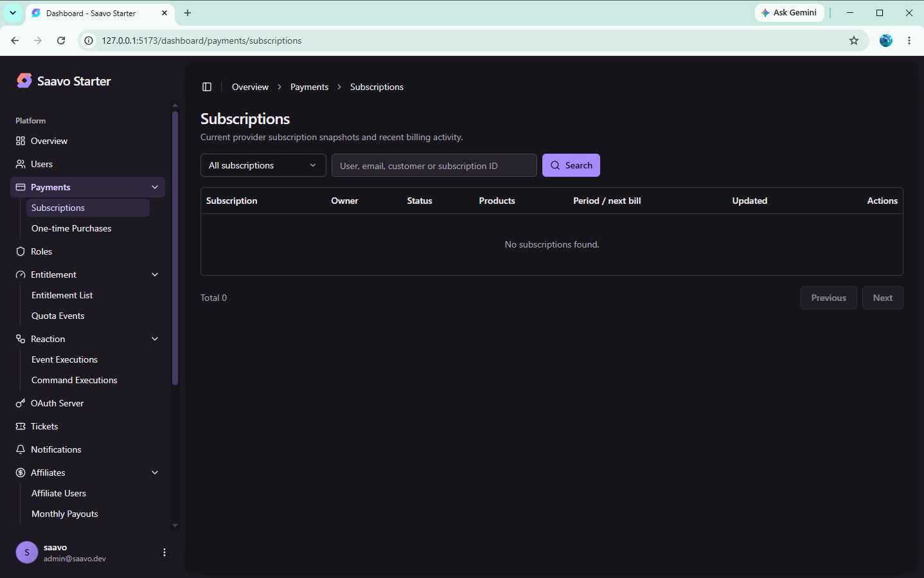Collapse the Payments section chevron

(x=155, y=187)
